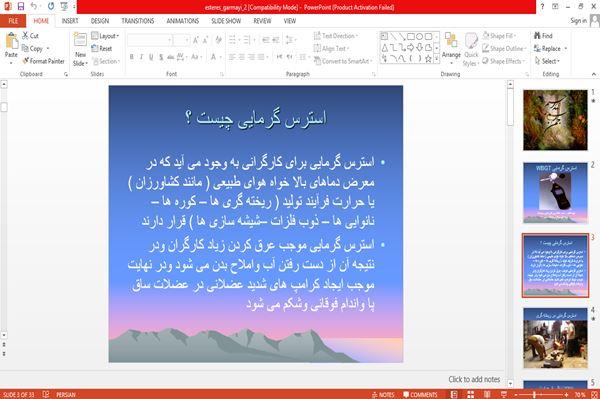Select the star shape in shapes gallery
Image resolution: width=600 pixels, height=399 pixels.
(x=428, y=59)
